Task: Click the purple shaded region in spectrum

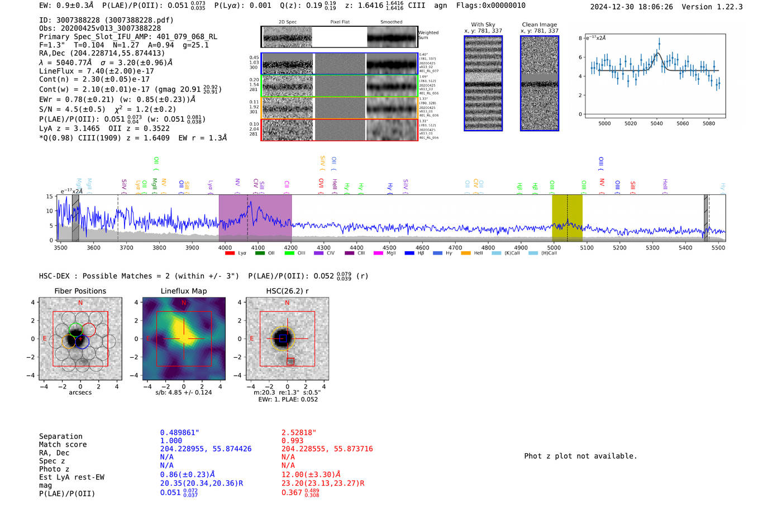Action: pyautogui.click(x=255, y=218)
